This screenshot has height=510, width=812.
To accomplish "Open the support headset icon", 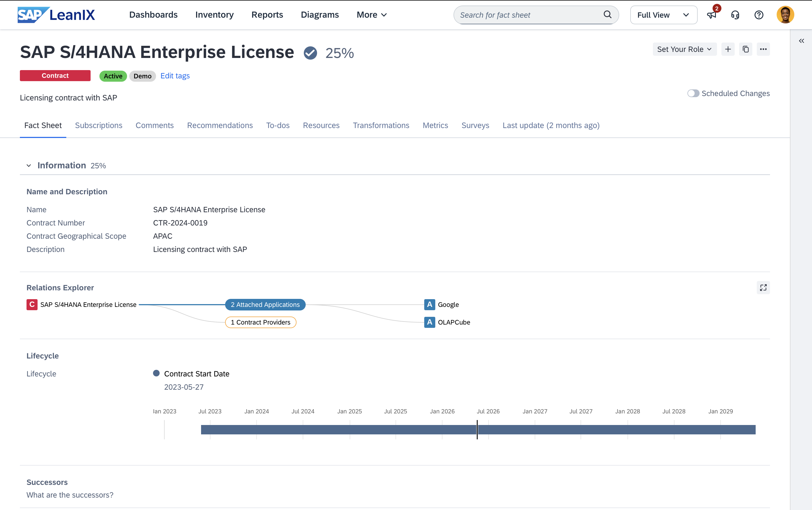I will (x=735, y=15).
